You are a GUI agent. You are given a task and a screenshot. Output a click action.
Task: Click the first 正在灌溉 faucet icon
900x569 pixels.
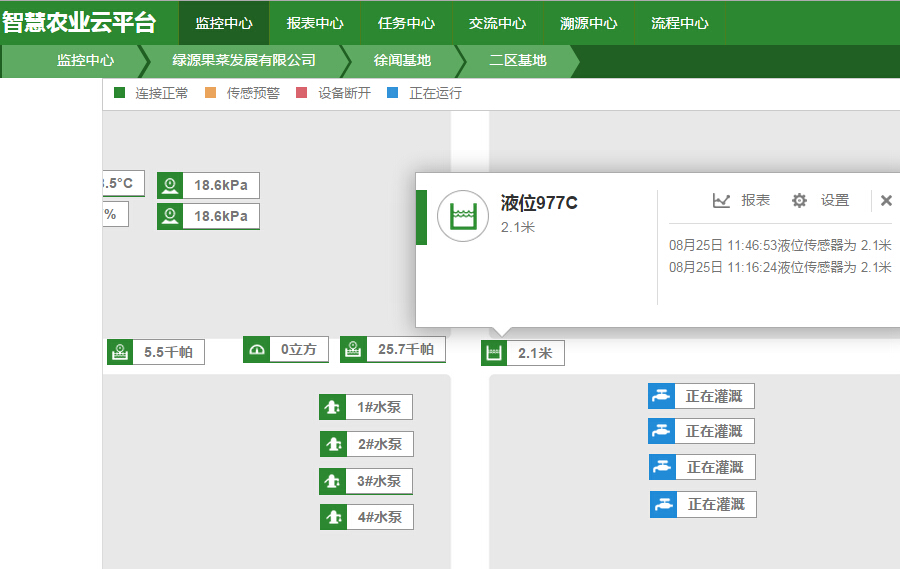(661, 396)
